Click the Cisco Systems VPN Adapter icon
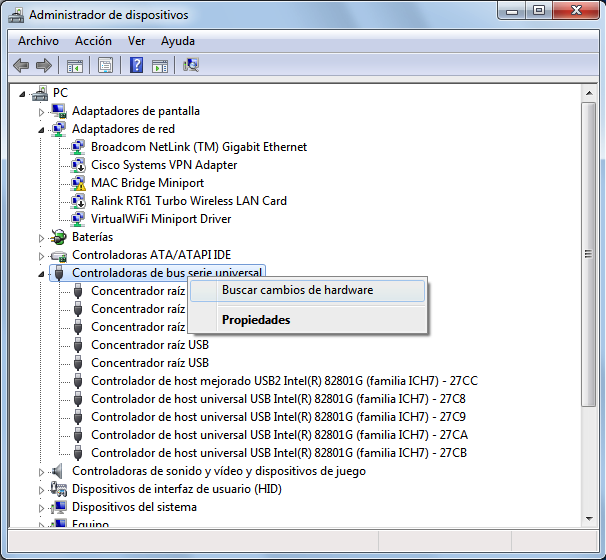Screen dimensions: 606x560 (x=79, y=165)
